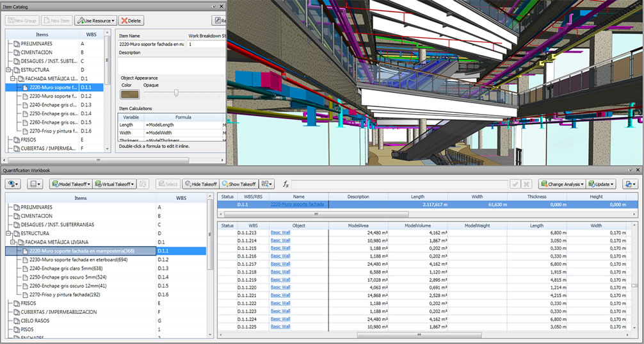Image resolution: width=644 pixels, height=344 pixels.
Task: Open the Change Analysis dropdown
Action: tap(561, 184)
